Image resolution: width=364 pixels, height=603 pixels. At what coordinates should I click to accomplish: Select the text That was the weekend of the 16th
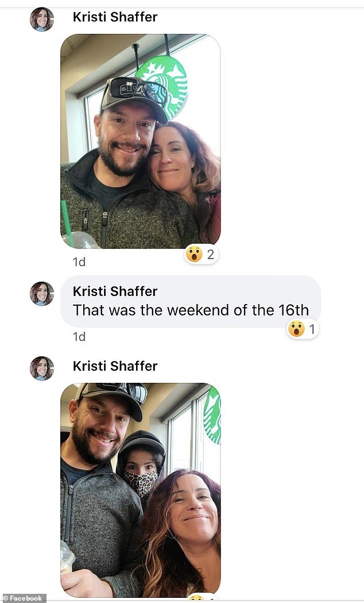[191, 310]
